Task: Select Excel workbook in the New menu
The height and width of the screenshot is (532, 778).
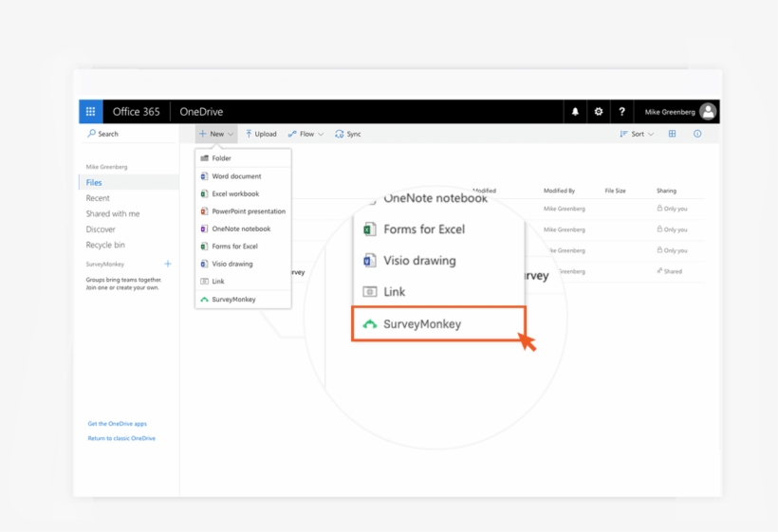Action: [234, 193]
